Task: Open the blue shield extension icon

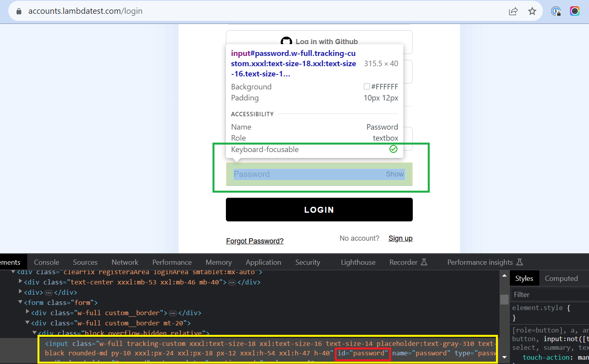Action: pos(556,11)
